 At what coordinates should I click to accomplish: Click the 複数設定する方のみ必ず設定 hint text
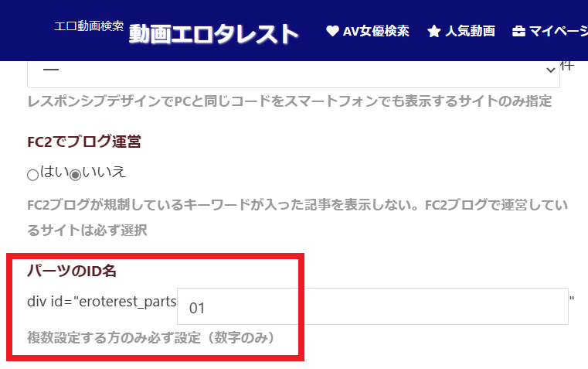tap(151, 338)
